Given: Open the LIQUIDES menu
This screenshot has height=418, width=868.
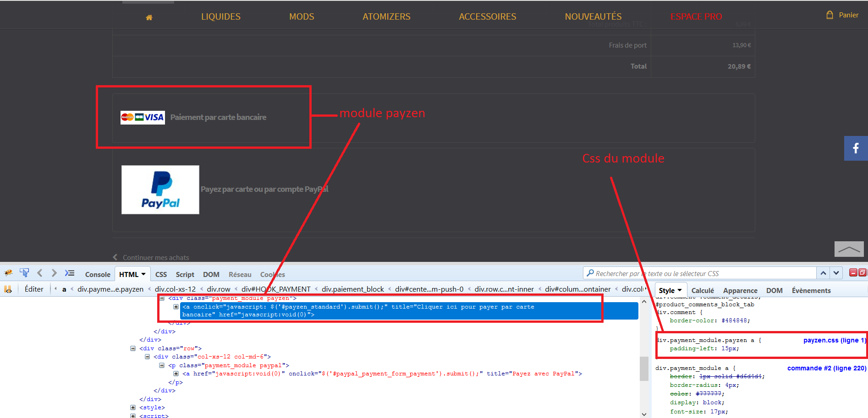Looking at the screenshot, I should coord(221,16).
